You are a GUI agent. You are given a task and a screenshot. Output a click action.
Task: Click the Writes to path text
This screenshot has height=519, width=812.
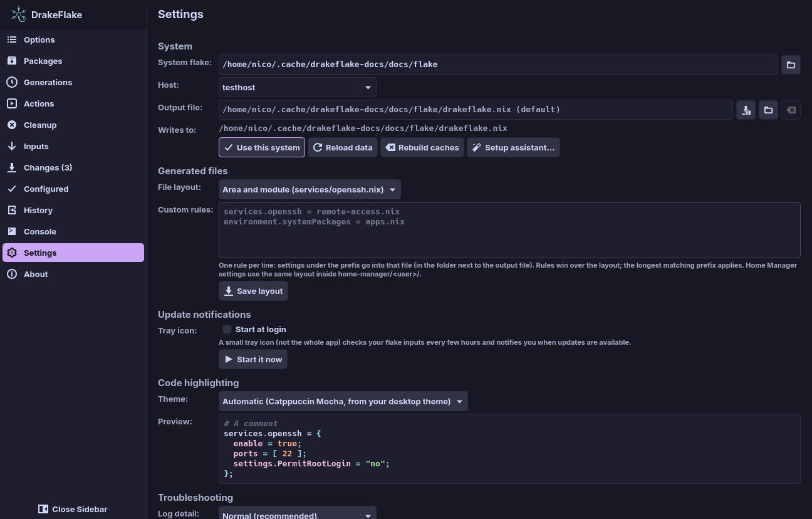[363, 128]
